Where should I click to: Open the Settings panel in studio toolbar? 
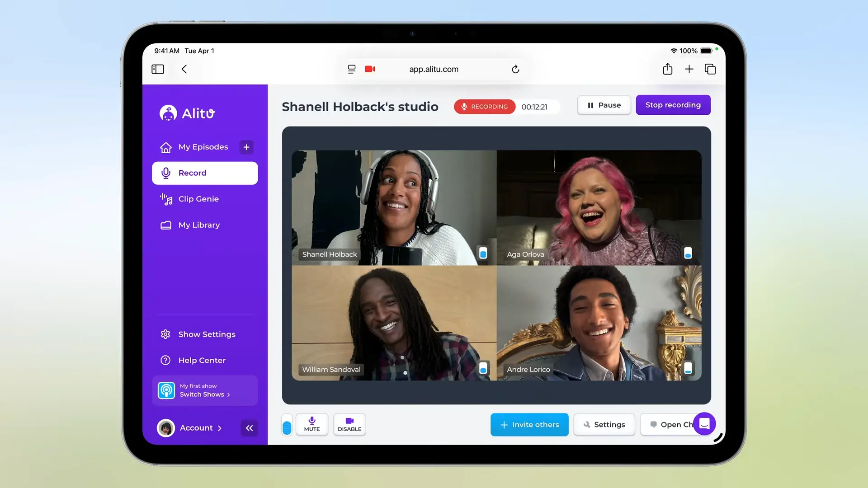pyautogui.click(x=604, y=425)
